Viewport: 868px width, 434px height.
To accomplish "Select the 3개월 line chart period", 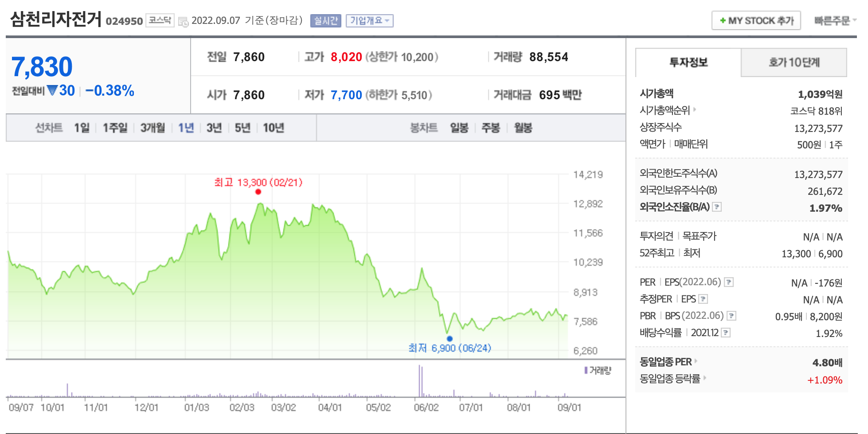I will click(152, 128).
